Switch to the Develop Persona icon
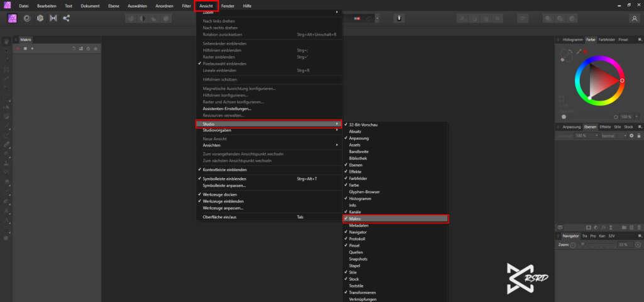Image resolution: width=644 pixels, height=302 pixels. click(40, 18)
